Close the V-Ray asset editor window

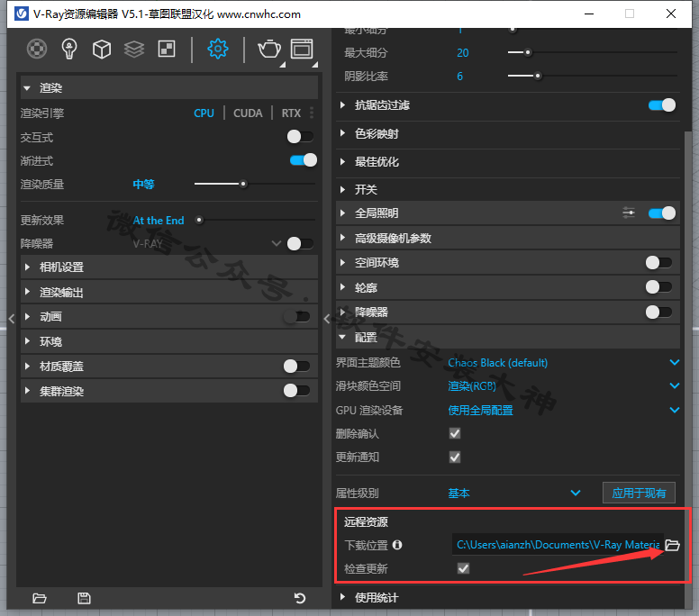(671, 14)
